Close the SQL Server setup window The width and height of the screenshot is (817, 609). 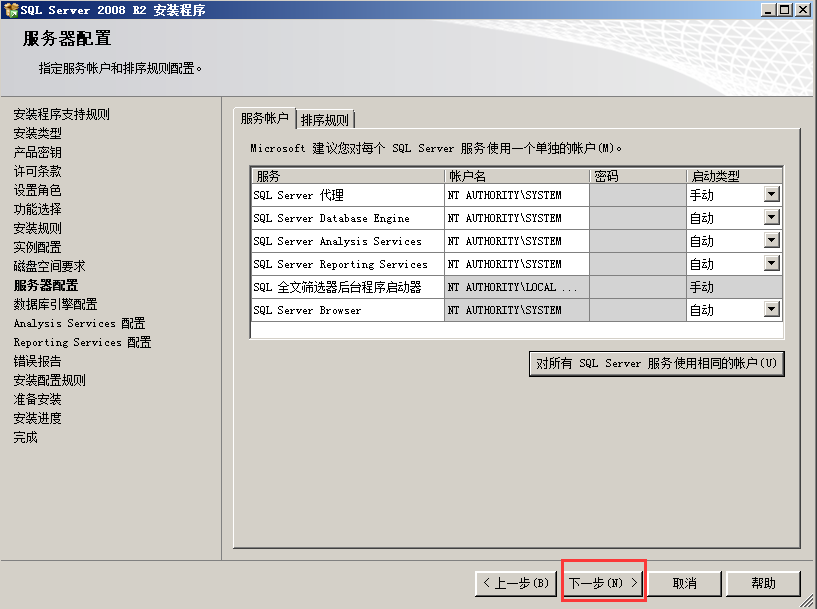point(802,9)
